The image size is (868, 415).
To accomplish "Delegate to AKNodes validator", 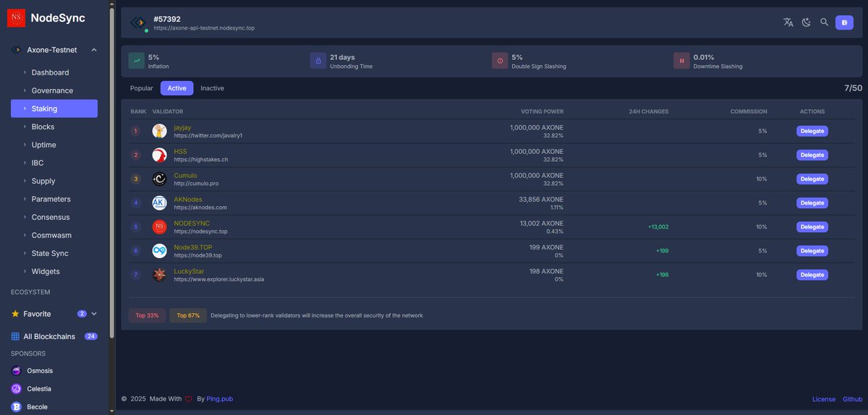I will tap(812, 202).
